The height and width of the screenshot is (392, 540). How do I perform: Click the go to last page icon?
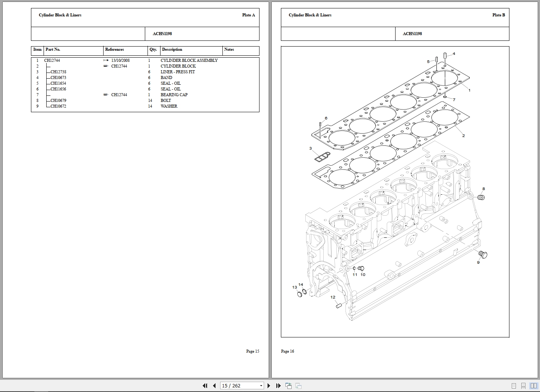278,386
